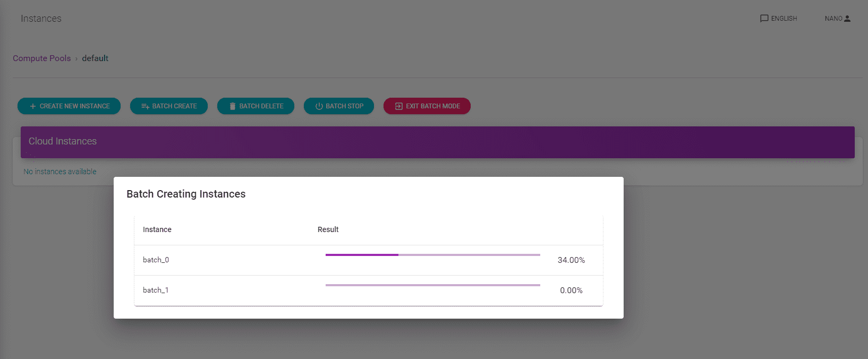The image size is (868, 359).
Task: Click the power icon on Batch Stop
Action: (319, 106)
